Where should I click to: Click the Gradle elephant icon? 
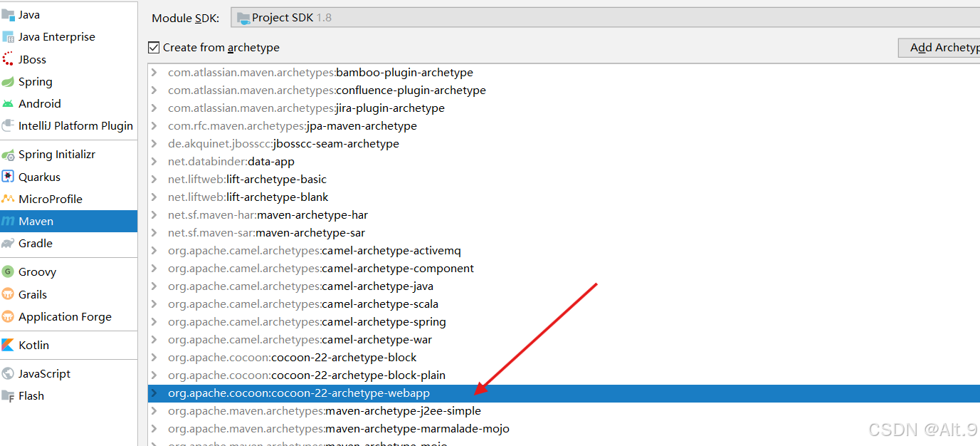click(8, 244)
